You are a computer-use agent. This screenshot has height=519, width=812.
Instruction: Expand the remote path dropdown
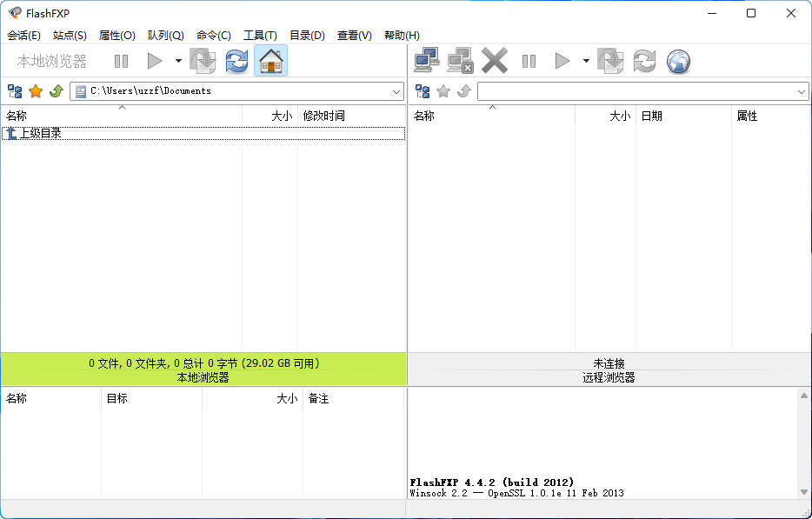(802, 91)
